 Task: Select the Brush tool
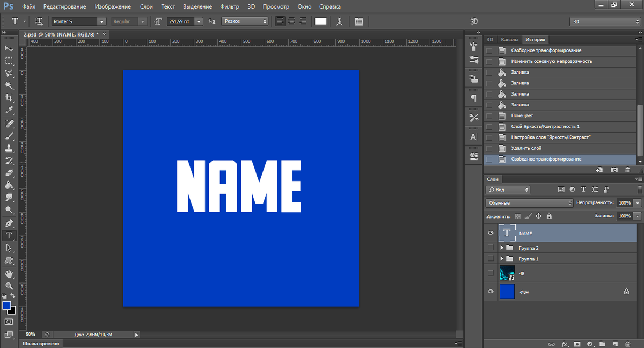(x=9, y=136)
